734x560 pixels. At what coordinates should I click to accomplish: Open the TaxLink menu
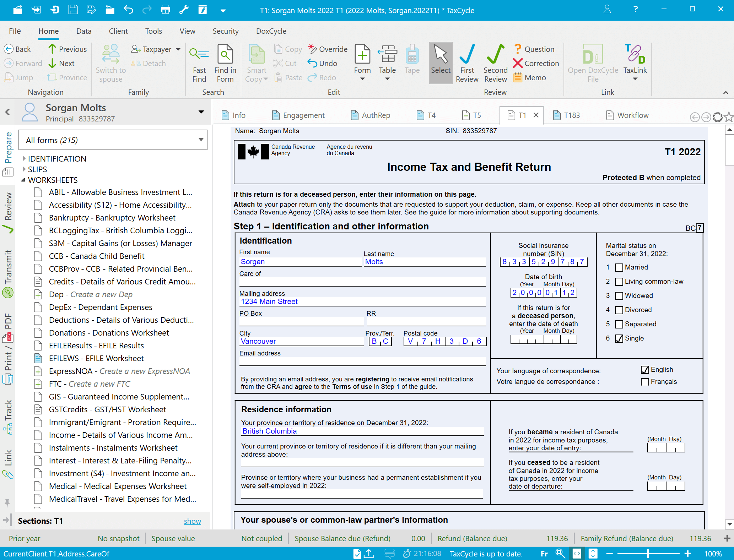[635, 63]
